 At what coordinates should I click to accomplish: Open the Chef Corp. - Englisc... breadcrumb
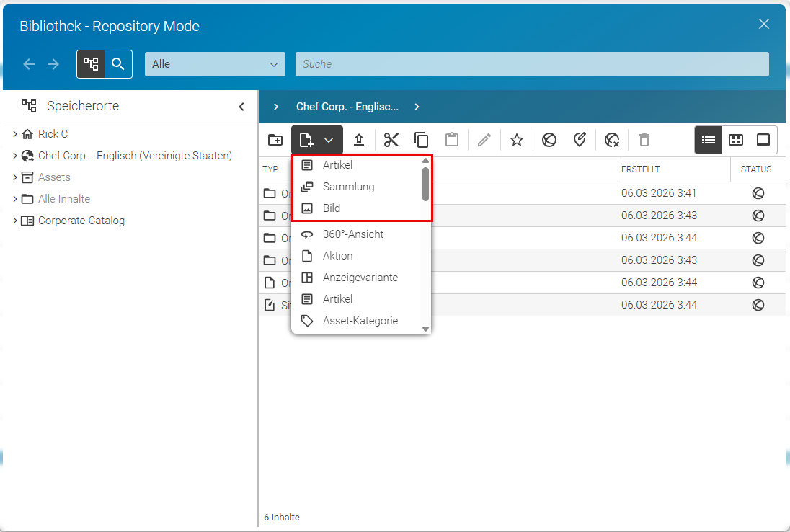[x=347, y=106]
